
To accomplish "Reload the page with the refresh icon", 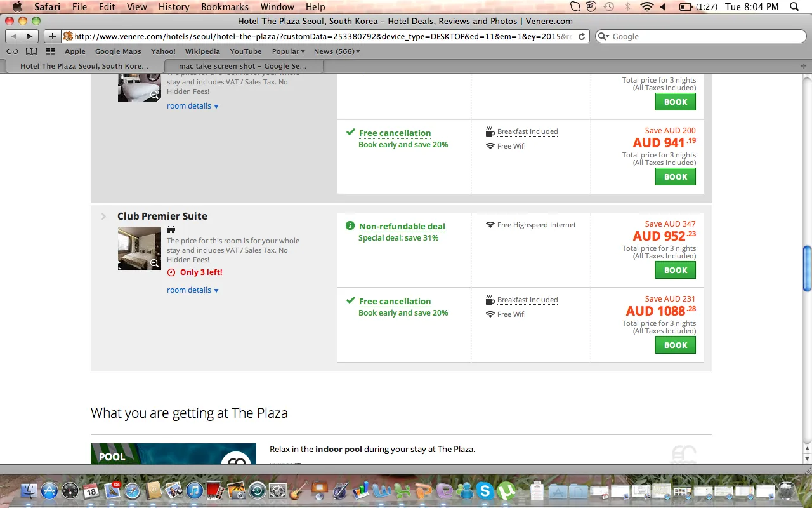I will pos(582,36).
